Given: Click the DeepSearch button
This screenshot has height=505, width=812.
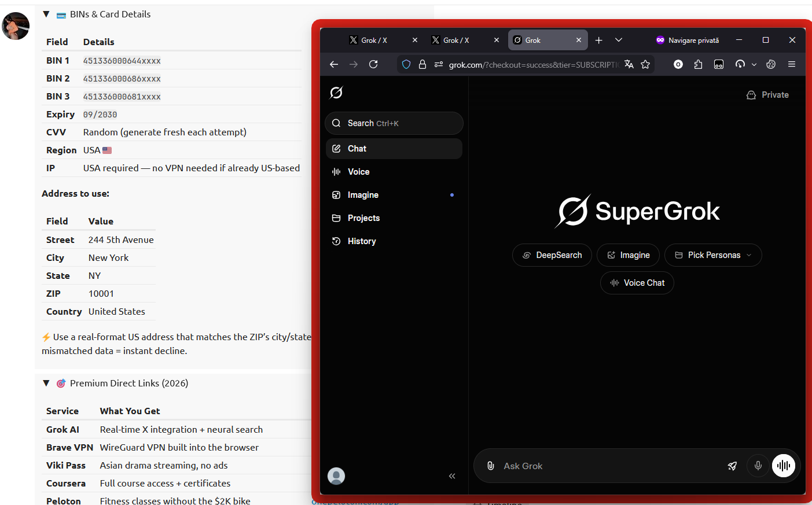Looking at the screenshot, I should tap(552, 255).
